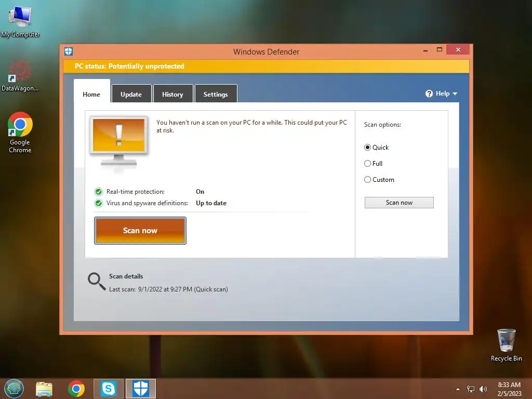532x399 pixels.
Task: Click the Scan details heading
Action: coord(126,276)
